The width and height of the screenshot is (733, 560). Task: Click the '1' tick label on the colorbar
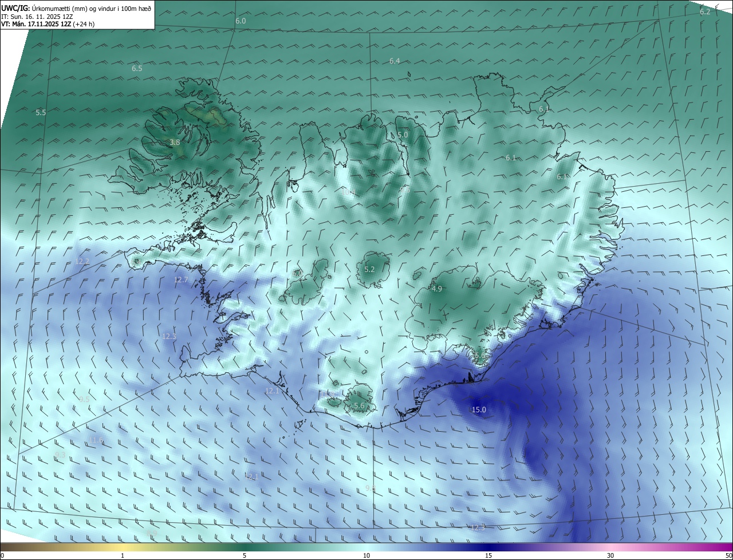pyautogui.click(x=123, y=556)
